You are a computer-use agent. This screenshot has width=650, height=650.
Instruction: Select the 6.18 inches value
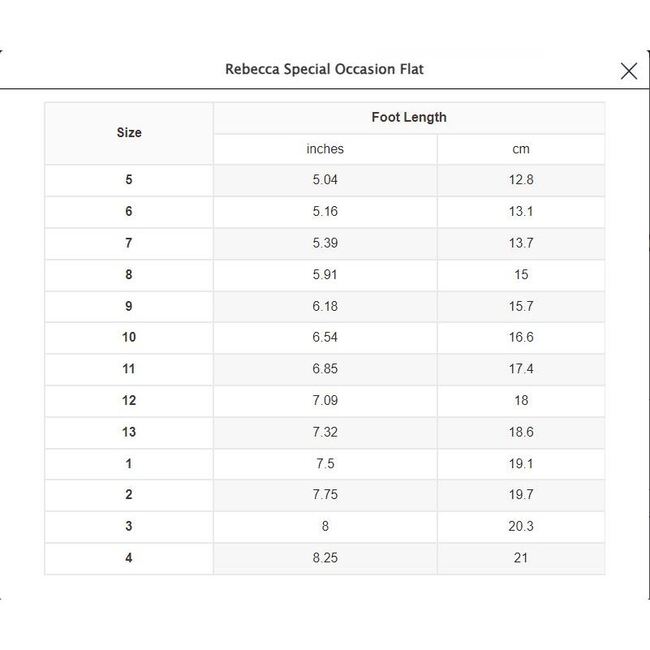325,306
